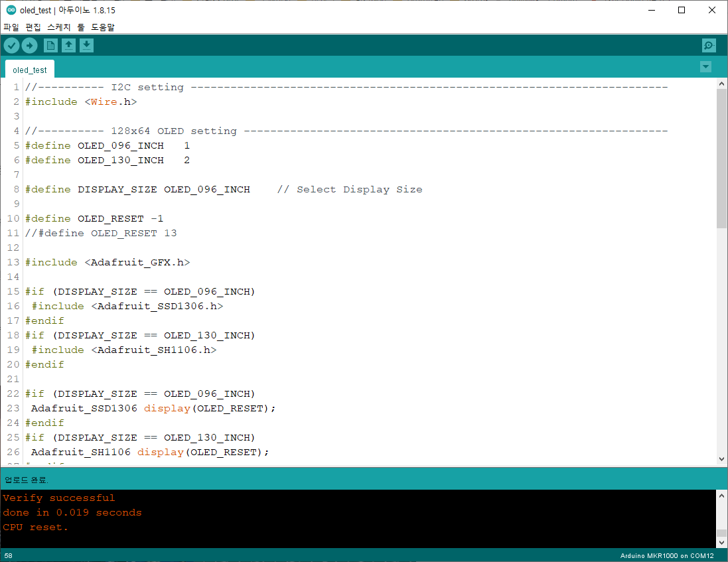
Task: Open the 스케치 menu
Action: [x=58, y=27]
